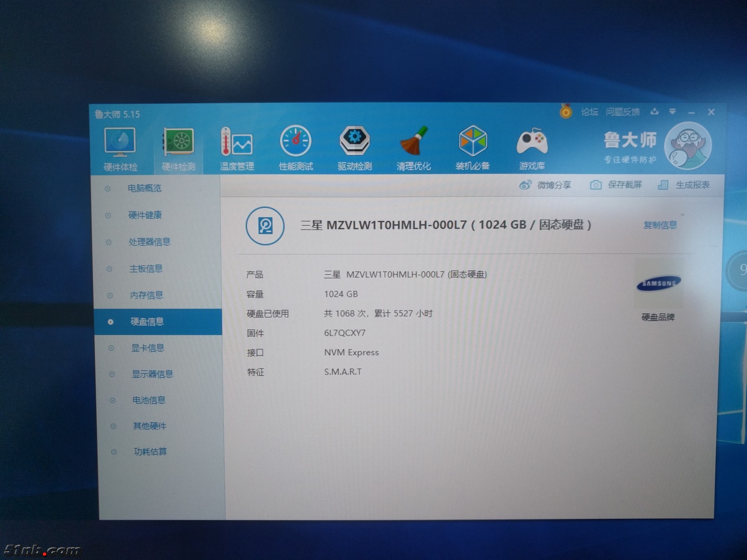Share via 微博分享 Weibo button
This screenshot has width=747, height=560.
pyautogui.click(x=545, y=185)
